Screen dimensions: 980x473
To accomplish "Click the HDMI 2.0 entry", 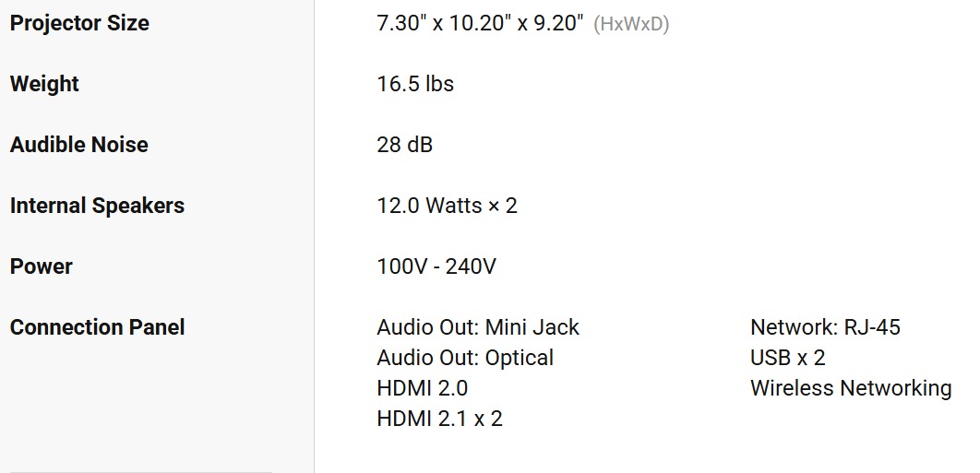I will pos(422,388).
